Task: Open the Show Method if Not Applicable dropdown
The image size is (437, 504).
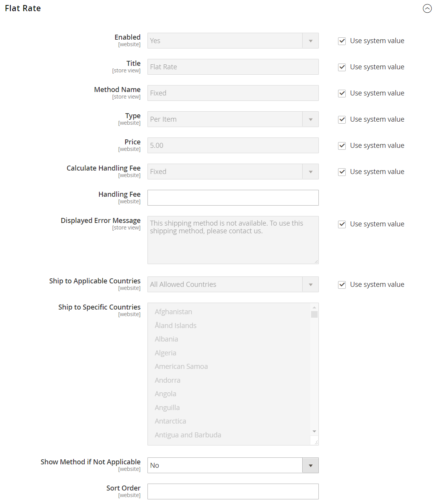Action: [x=310, y=465]
